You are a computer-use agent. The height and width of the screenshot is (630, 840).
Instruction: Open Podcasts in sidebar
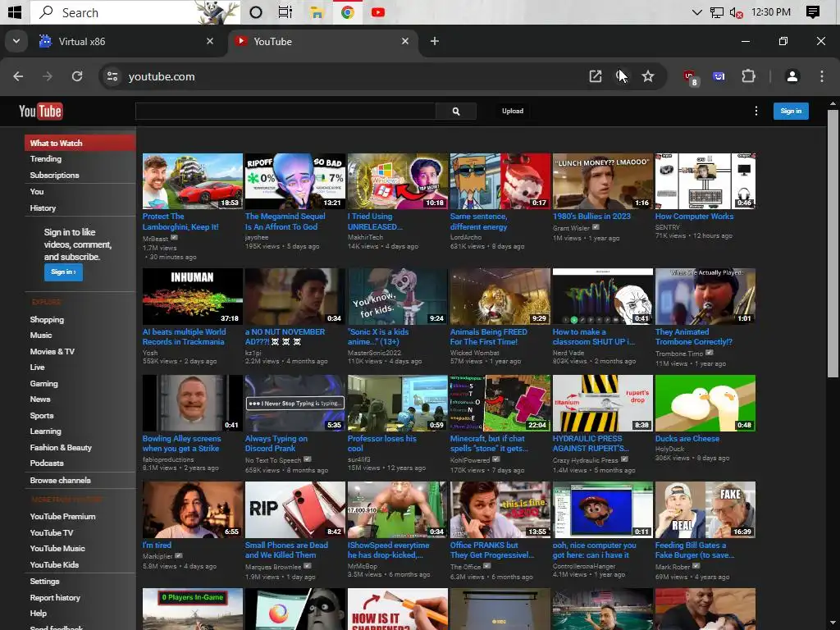point(47,463)
